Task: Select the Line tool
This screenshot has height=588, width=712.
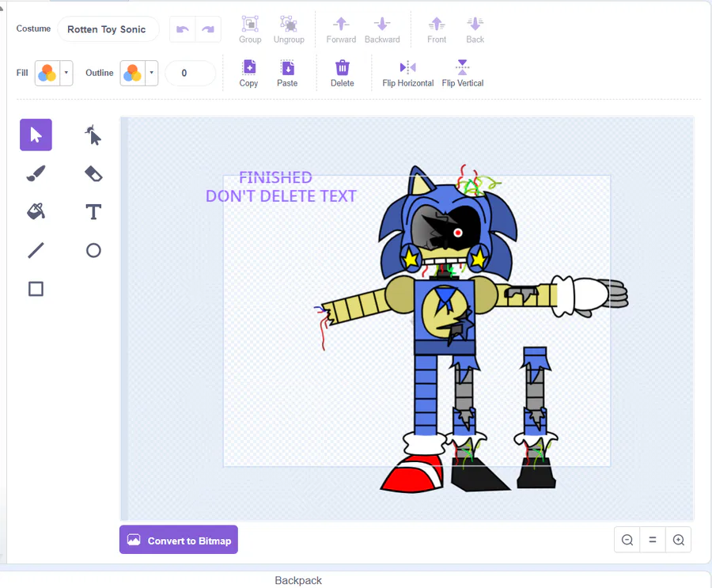Action: 36,250
